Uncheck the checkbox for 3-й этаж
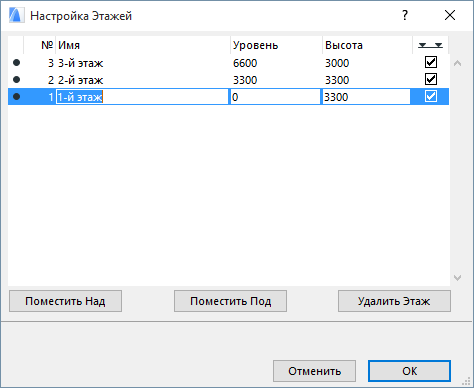Image resolution: width=474 pixels, height=388 pixels. (x=431, y=62)
